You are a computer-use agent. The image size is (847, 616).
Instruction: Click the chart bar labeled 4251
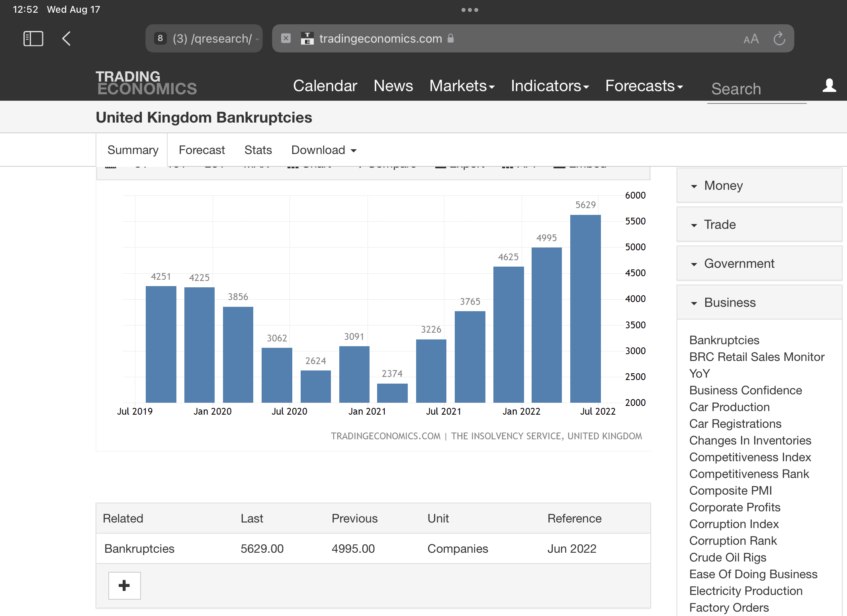pos(161,344)
